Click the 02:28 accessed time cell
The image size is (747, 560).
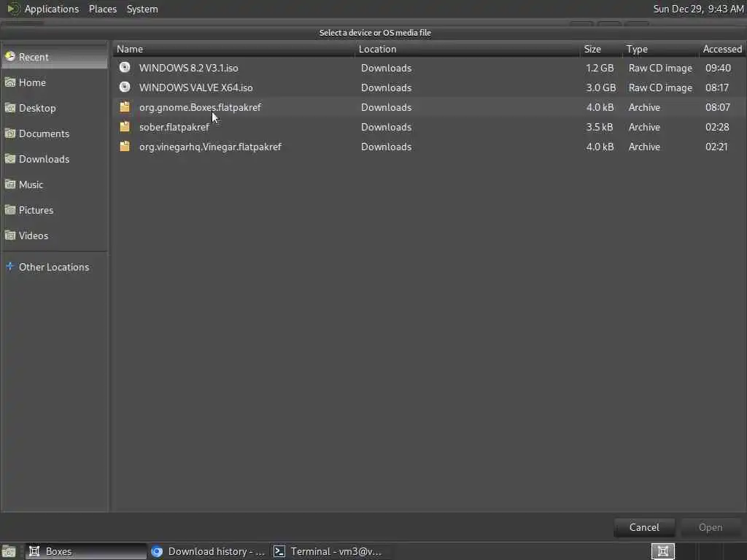tap(717, 127)
